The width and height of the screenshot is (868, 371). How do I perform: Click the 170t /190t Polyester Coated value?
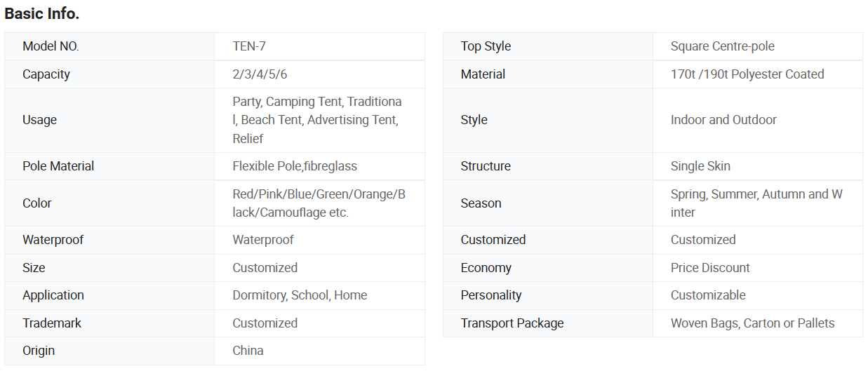coord(747,74)
